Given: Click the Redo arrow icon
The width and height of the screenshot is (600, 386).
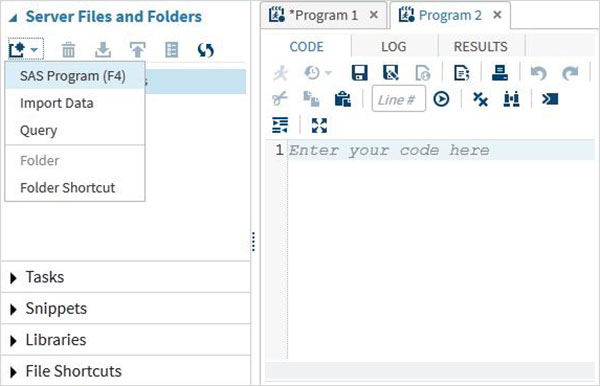Looking at the screenshot, I should [x=570, y=73].
